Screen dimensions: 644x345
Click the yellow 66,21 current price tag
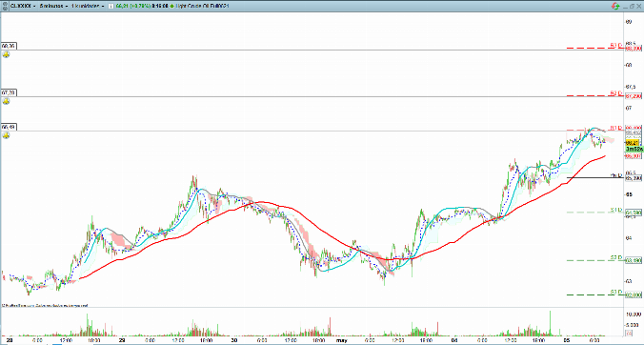point(634,143)
